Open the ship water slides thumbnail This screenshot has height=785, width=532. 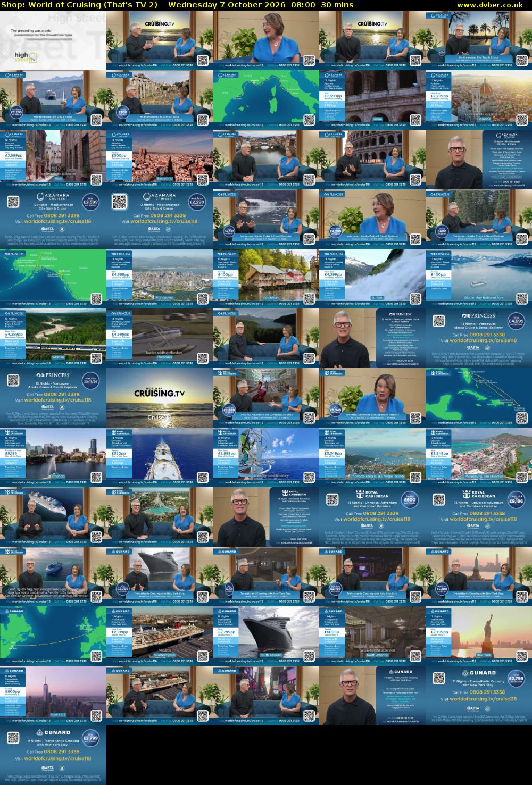266,457
